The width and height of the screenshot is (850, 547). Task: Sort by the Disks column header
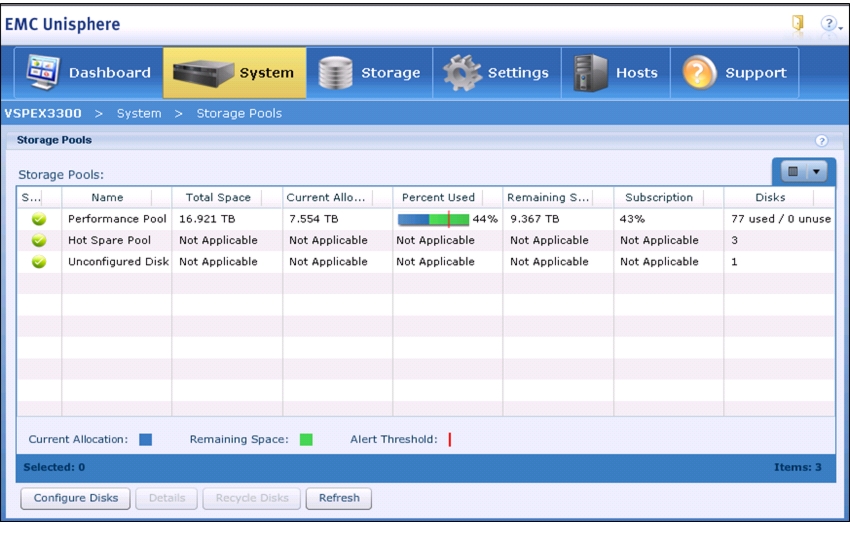(770, 197)
